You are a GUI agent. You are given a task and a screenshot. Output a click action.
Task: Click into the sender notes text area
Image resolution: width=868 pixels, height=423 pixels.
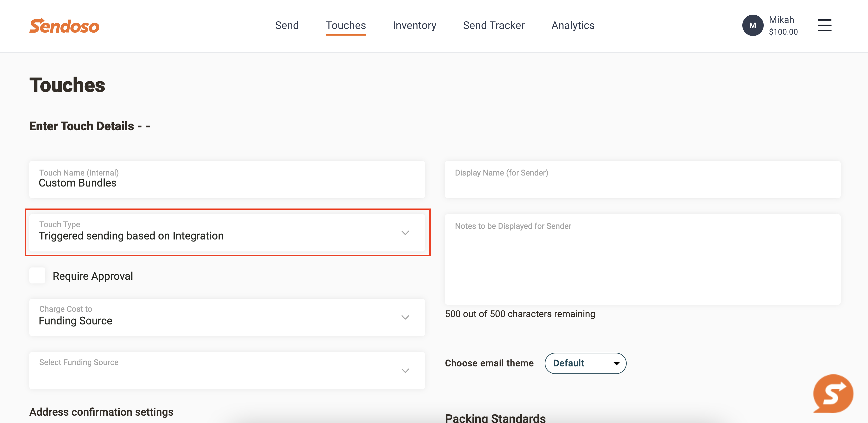tap(642, 259)
